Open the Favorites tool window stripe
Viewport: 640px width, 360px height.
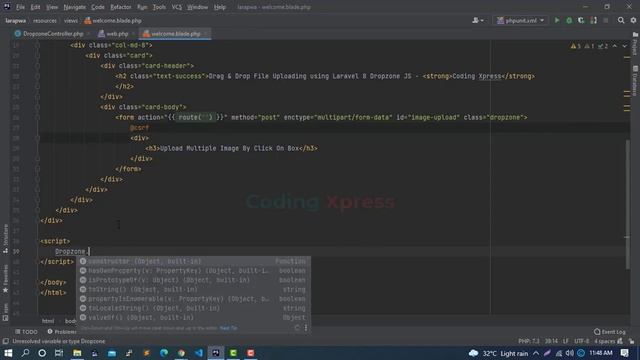[x=5, y=278]
